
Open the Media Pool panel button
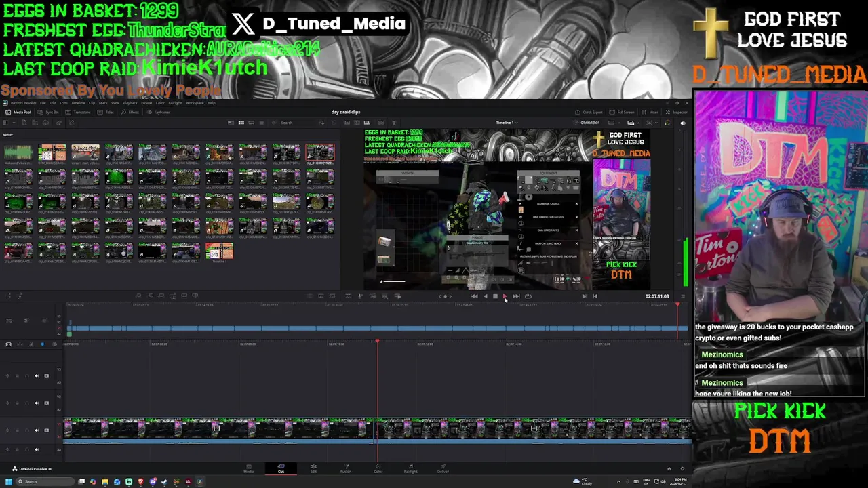tap(18, 112)
